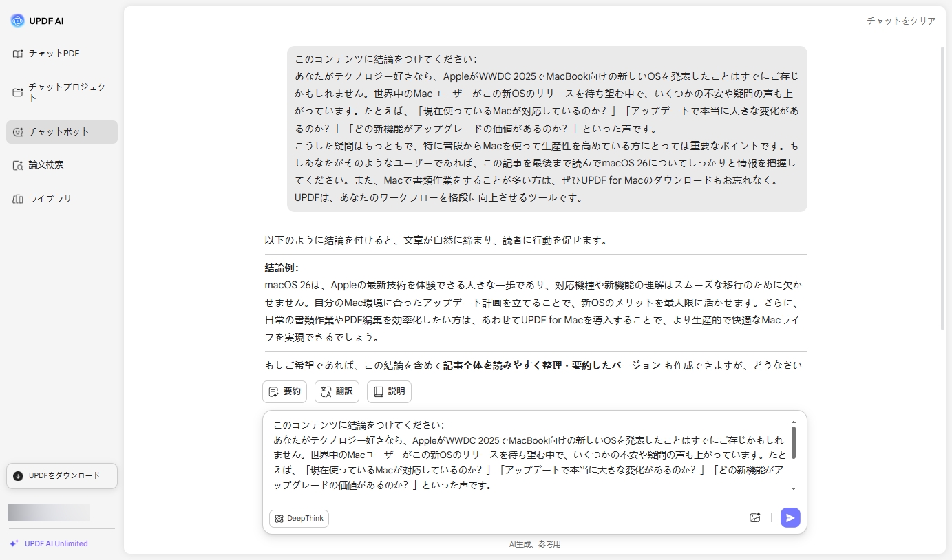Viewport: 952px width, 560px height.
Task: Click the input box scroll-up arrow
Action: pyautogui.click(x=794, y=422)
